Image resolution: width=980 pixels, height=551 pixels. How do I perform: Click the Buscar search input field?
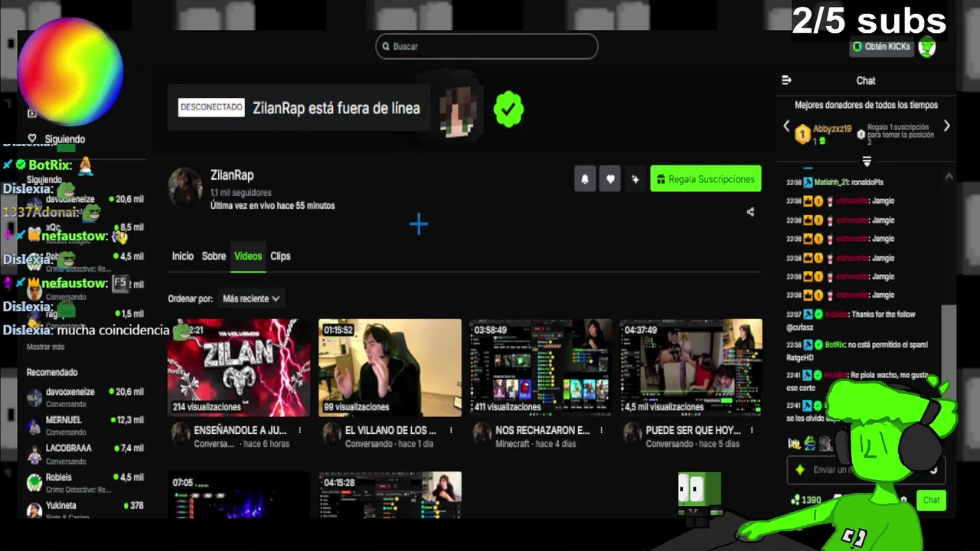487,47
